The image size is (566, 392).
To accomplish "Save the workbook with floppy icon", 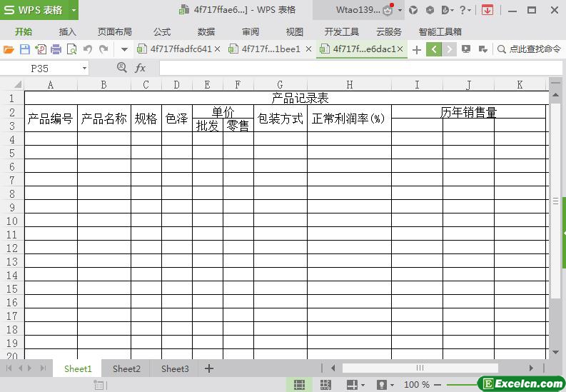I will coord(24,49).
